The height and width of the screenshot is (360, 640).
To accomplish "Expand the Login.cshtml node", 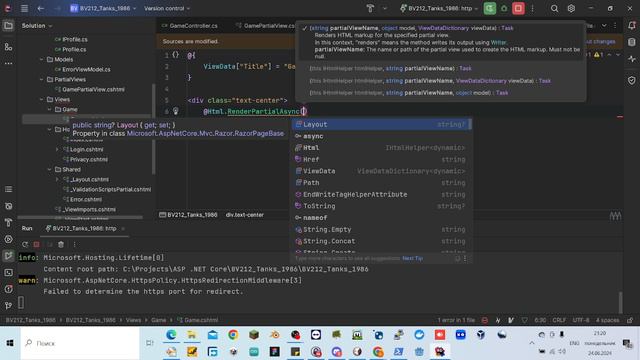I will pyautogui.click(x=57, y=149).
